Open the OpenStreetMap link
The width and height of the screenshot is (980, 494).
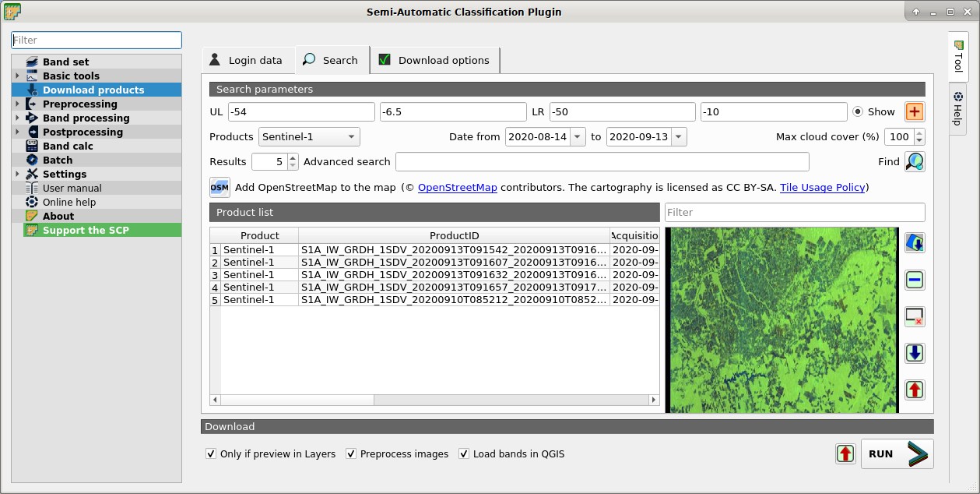tap(458, 187)
